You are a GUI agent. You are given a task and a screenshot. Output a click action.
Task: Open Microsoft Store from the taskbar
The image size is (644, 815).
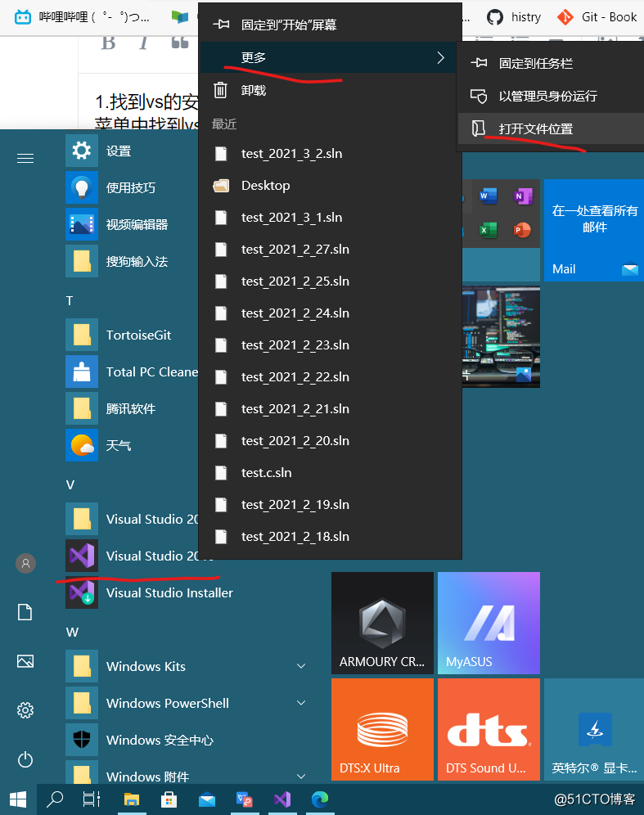click(169, 799)
